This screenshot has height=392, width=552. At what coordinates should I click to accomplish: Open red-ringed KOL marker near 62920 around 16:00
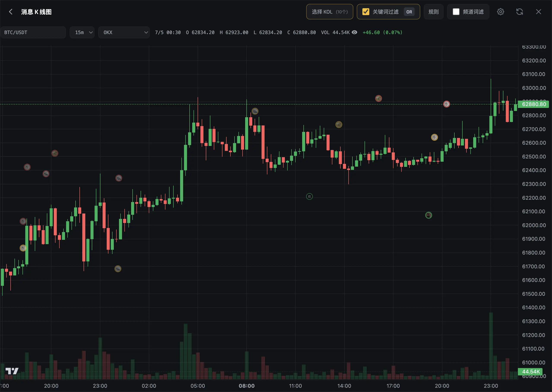pyautogui.click(x=378, y=98)
